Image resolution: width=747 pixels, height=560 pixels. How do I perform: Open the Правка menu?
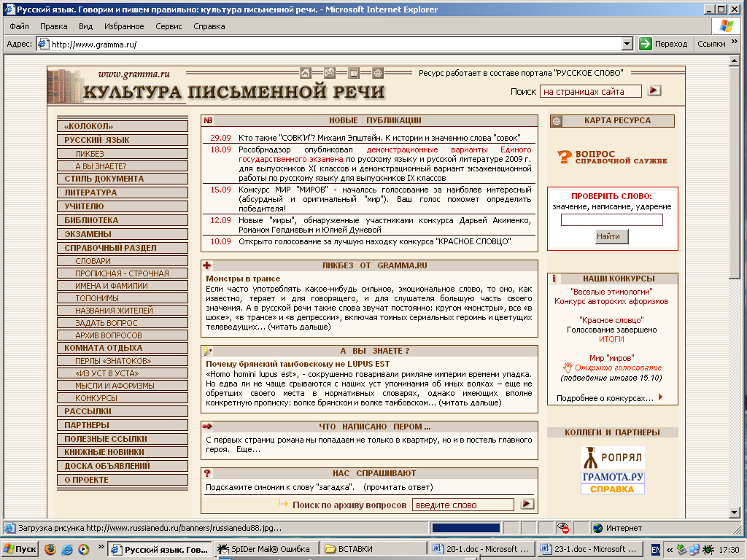(53, 26)
